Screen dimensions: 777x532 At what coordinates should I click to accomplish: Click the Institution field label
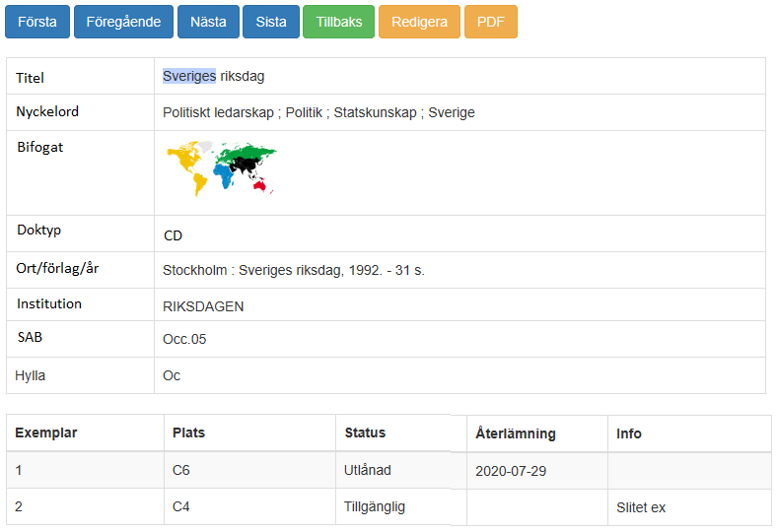49,303
